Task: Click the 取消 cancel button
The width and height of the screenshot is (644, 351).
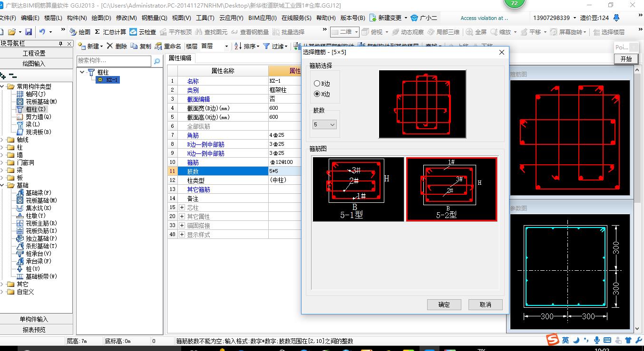Action: [x=486, y=304]
